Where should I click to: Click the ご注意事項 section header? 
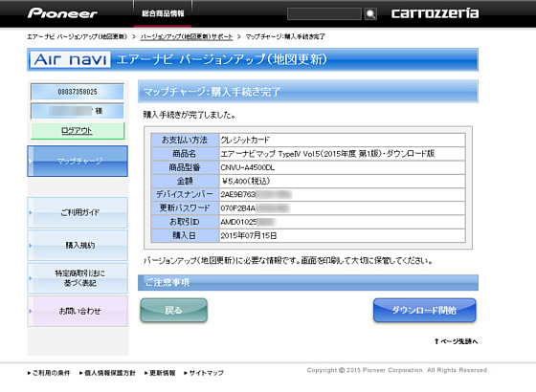pos(308,282)
